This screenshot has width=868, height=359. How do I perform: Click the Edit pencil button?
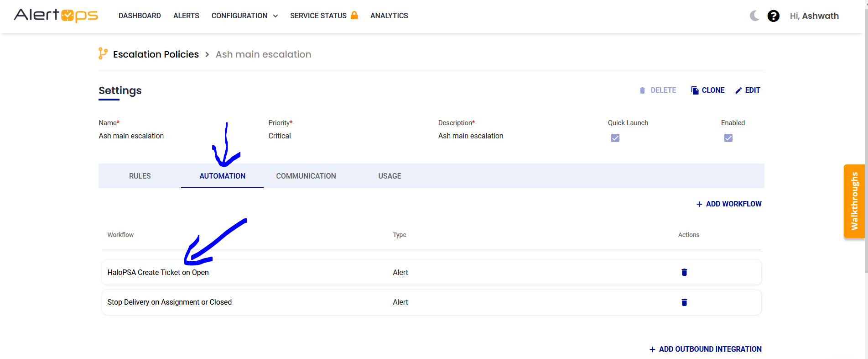pos(748,90)
